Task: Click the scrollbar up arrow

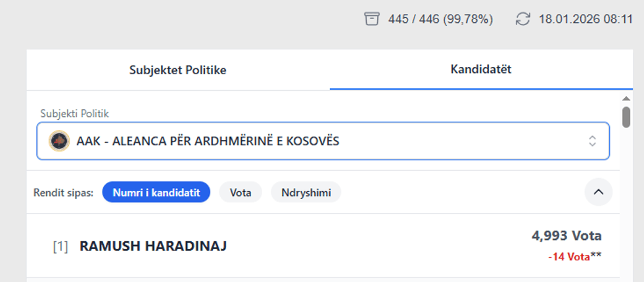Action: pyautogui.click(x=626, y=99)
